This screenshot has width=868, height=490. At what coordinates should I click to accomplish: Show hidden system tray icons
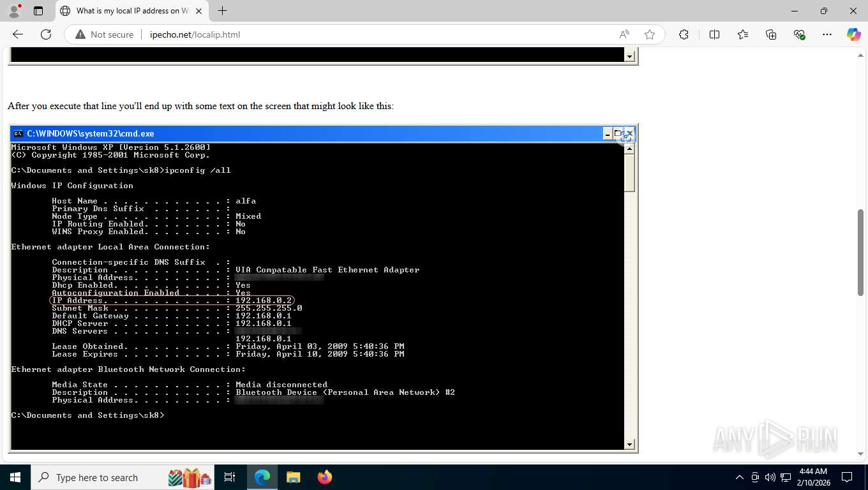[740, 477]
